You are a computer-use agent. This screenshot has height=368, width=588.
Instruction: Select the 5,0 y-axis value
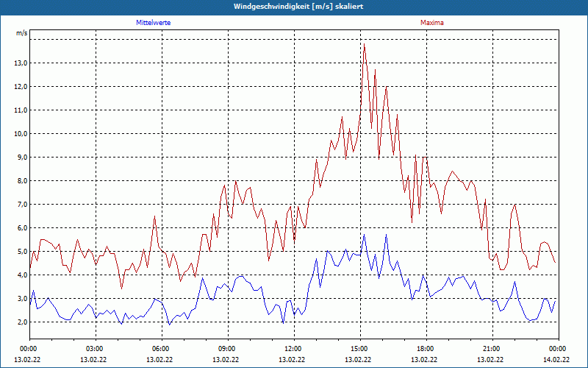(x=22, y=252)
